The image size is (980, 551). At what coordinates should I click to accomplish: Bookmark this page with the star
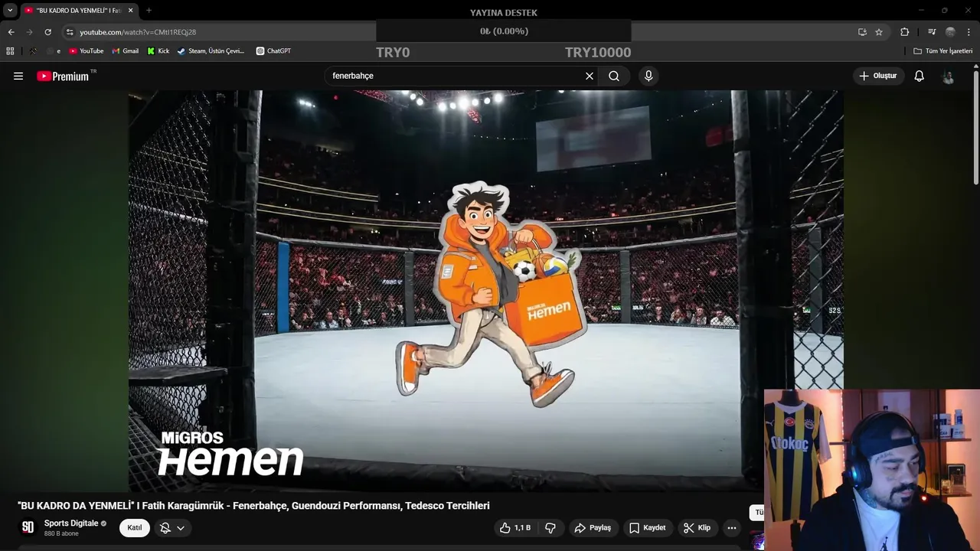pyautogui.click(x=879, y=32)
